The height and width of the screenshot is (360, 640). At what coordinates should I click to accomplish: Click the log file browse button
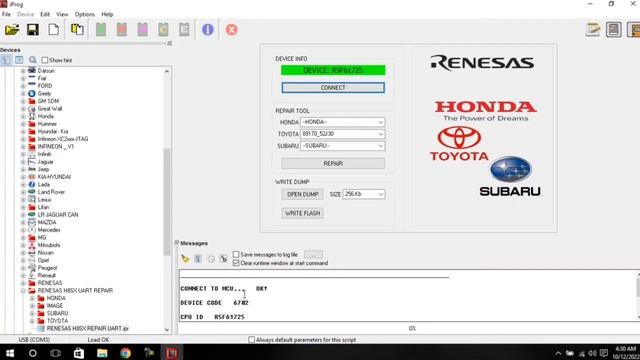pos(313,254)
